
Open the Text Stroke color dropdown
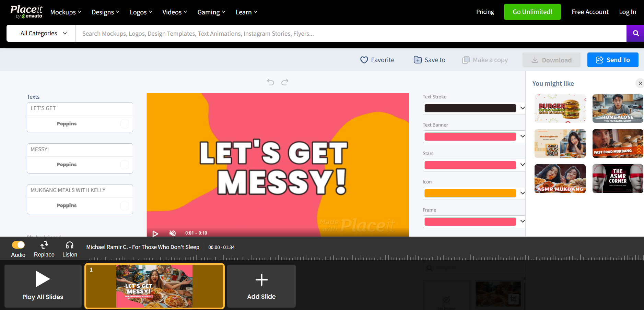[x=522, y=108]
